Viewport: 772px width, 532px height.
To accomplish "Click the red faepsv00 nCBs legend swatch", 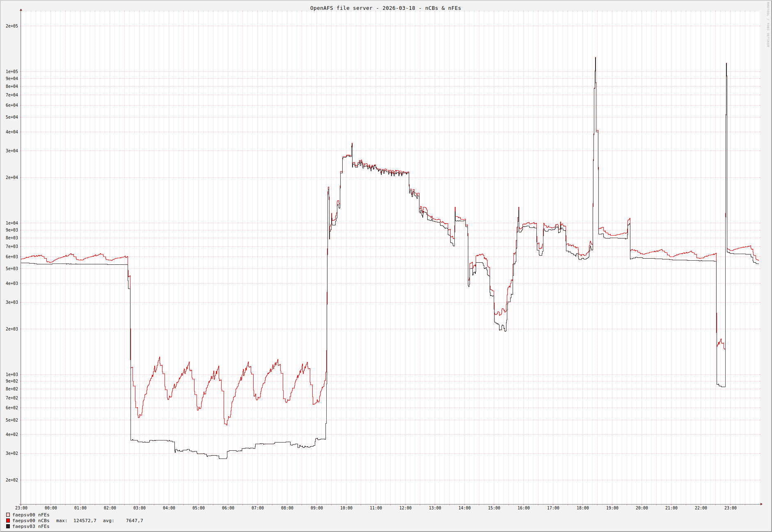I will pyautogui.click(x=8, y=521).
